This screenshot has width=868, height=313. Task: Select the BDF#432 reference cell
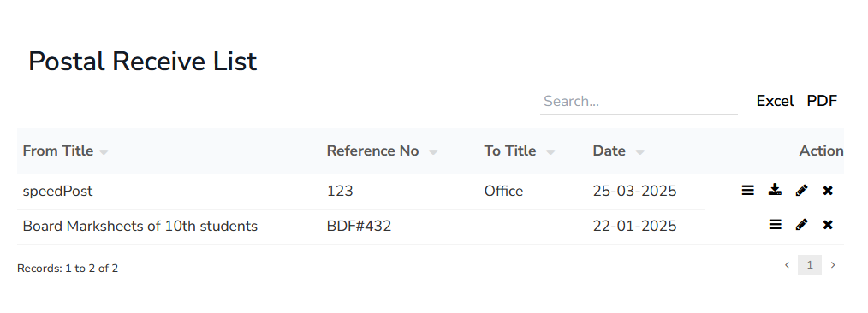[x=359, y=226]
